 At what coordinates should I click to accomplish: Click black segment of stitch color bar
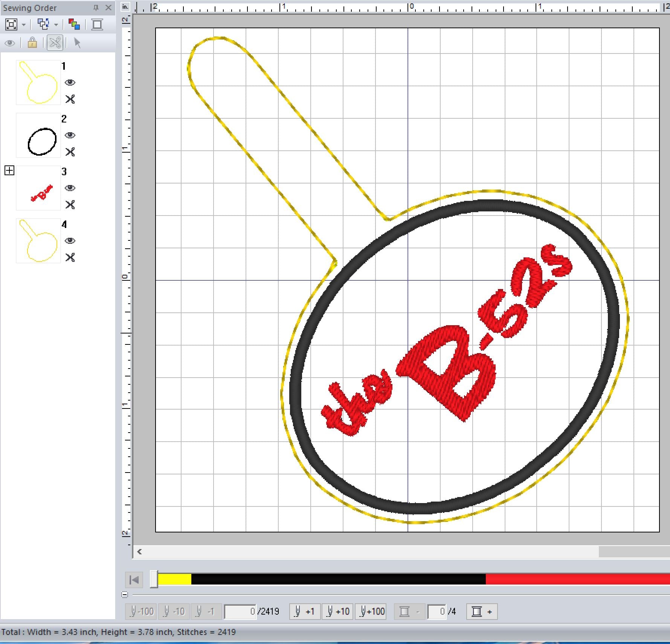(x=338, y=579)
